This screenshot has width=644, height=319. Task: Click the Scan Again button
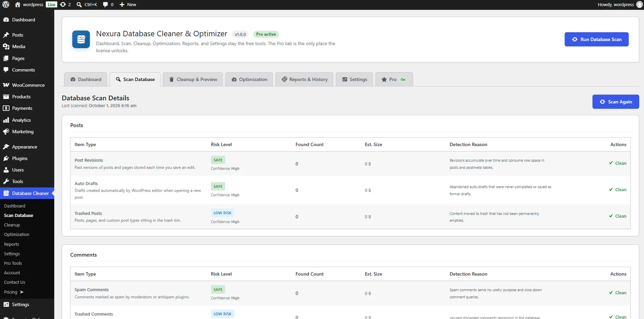616,102
